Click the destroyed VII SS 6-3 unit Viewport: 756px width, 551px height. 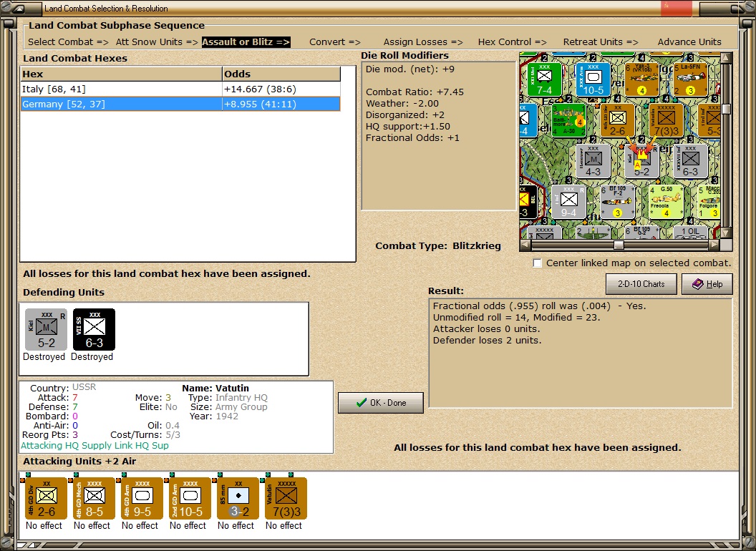click(x=94, y=330)
